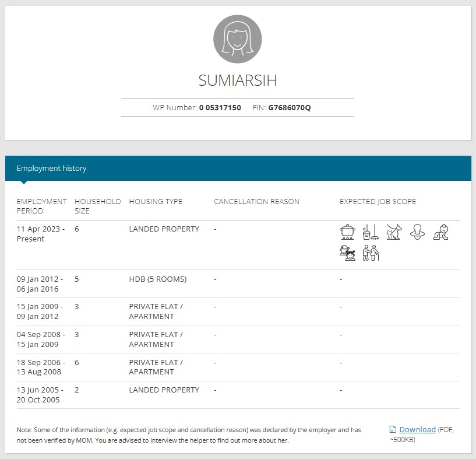The image size is (476, 459).
Task: Open the Download PDF link
Action: (x=417, y=430)
